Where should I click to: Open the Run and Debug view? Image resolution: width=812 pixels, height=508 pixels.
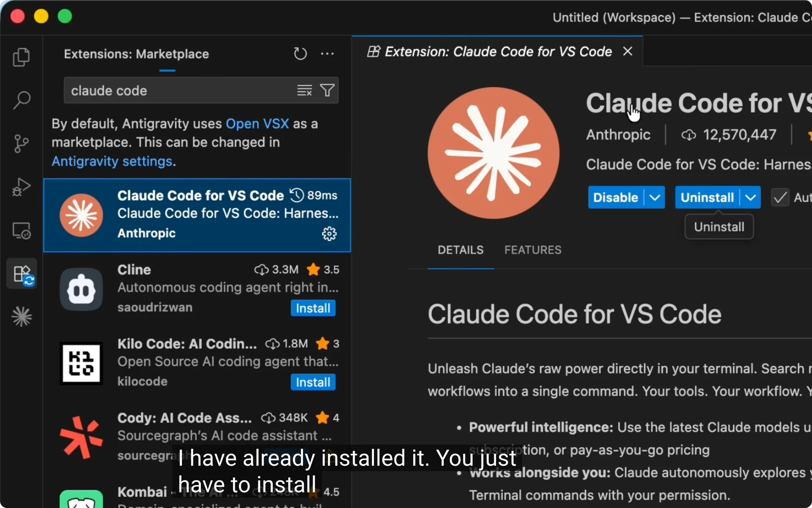click(x=22, y=187)
